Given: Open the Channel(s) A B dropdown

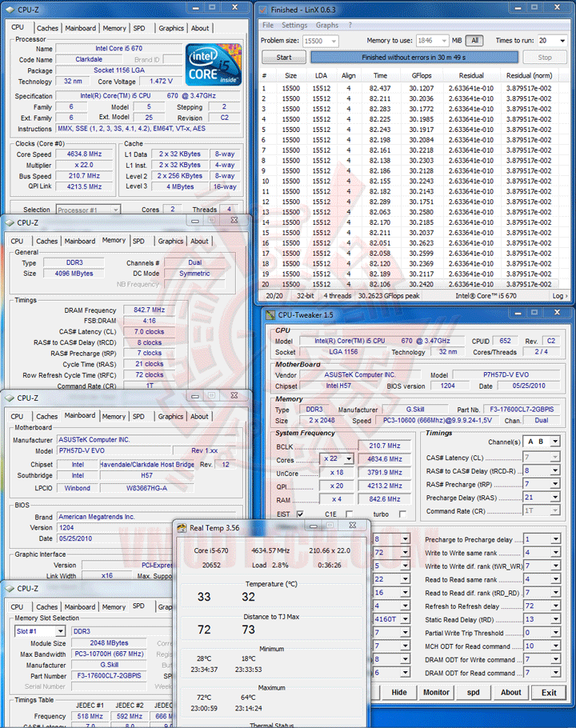Looking at the screenshot, I should 555,442.
